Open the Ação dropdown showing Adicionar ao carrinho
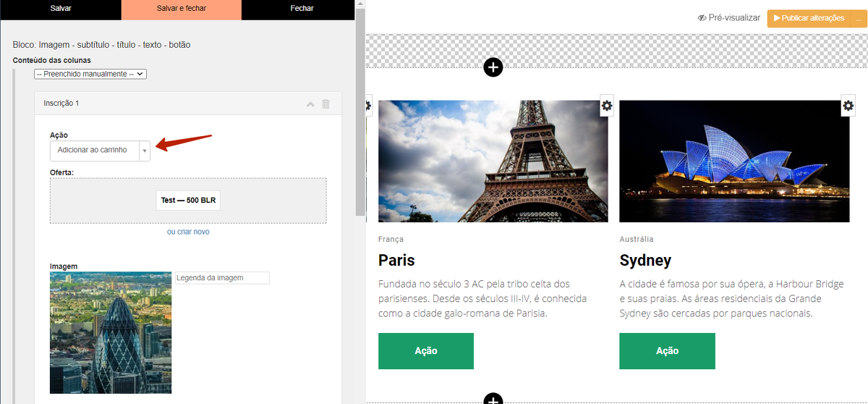868x404 pixels. pyautogui.click(x=100, y=151)
